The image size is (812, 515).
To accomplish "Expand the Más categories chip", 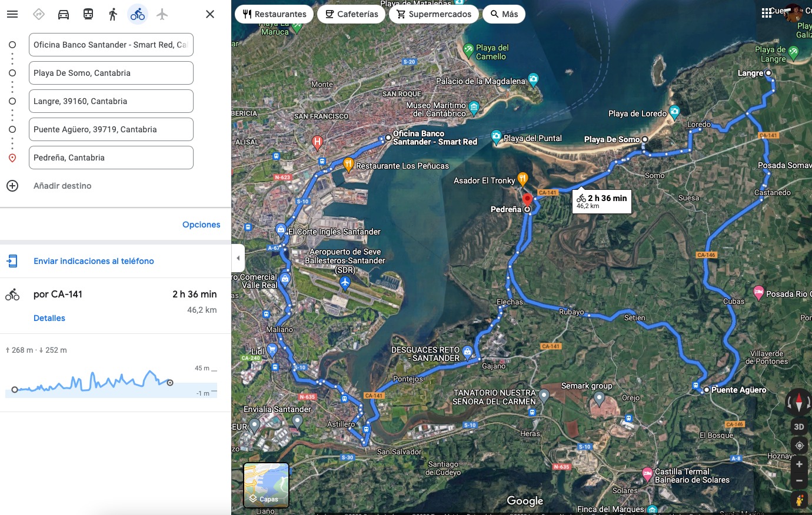I will pyautogui.click(x=504, y=14).
